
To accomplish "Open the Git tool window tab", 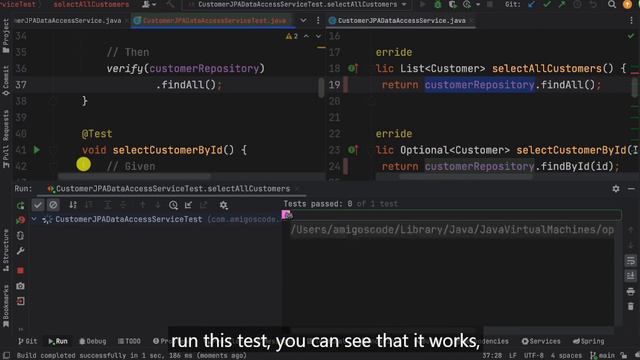I will 27,341.
